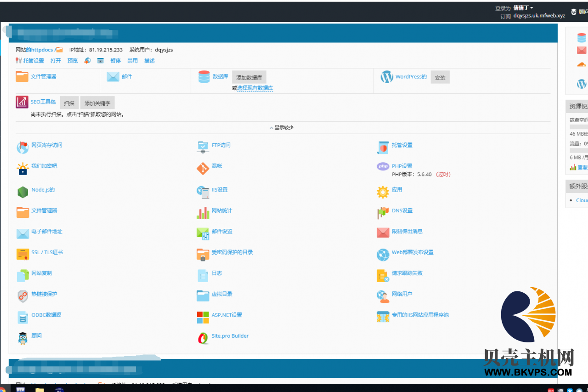Open the Let's Encrypt (我们加密吧) lock icon
The image size is (588, 392).
(23, 169)
